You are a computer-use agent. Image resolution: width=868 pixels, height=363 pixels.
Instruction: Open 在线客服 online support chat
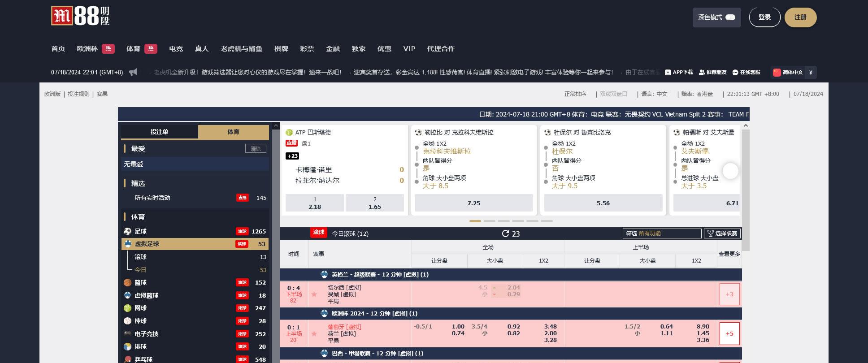(746, 72)
